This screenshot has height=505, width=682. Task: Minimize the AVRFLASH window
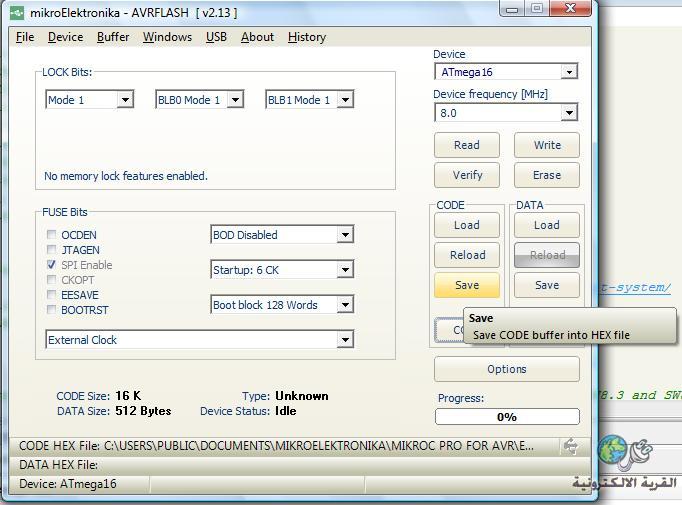(x=512, y=9)
